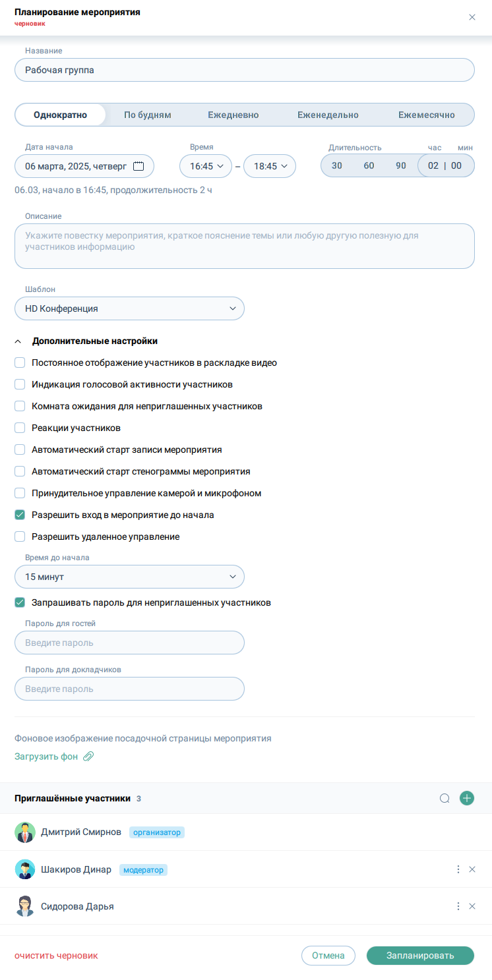
Task: Open options menu for Шакиров Динар
Action: (x=458, y=869)
